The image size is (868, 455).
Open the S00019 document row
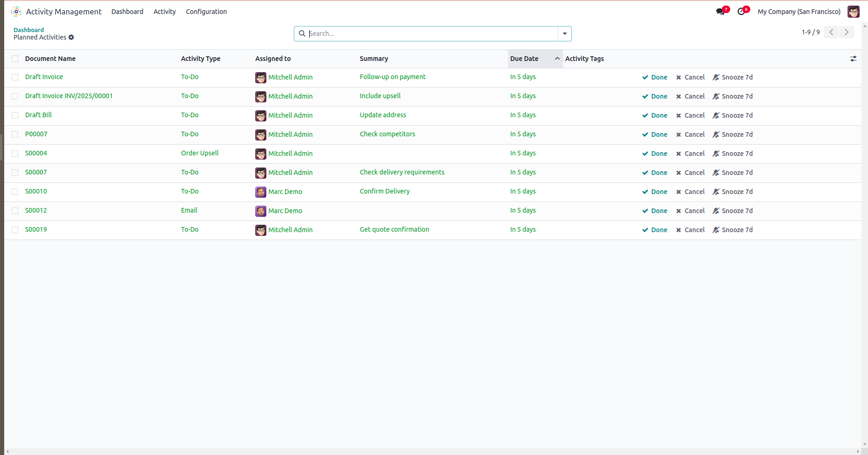point(36,229)
